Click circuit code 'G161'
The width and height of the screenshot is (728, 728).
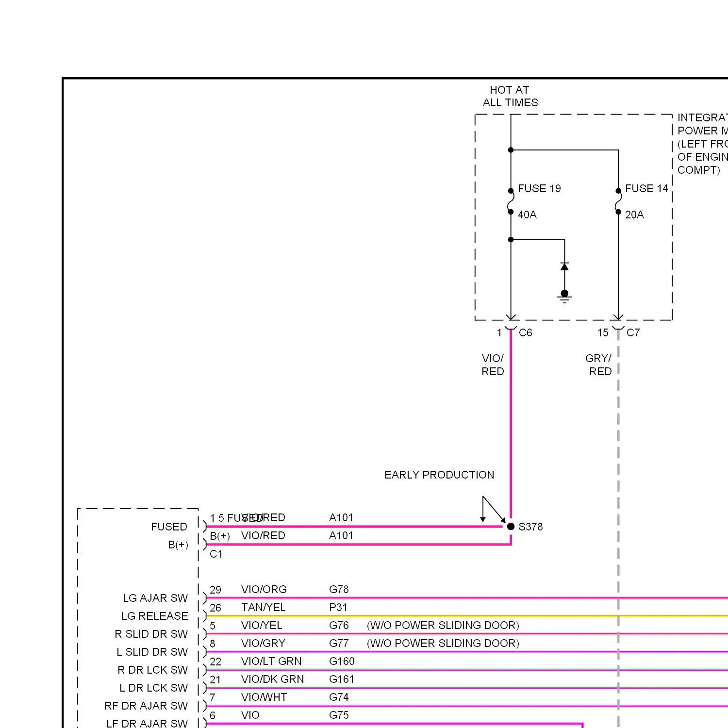tap(342, 679)
